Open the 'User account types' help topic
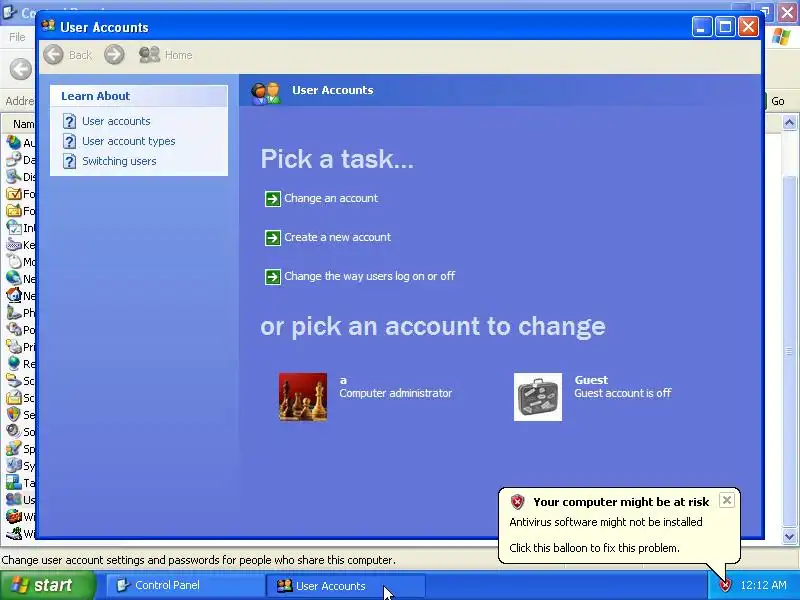The height and width of the screenshot is (600, 800). pos(129,141)
